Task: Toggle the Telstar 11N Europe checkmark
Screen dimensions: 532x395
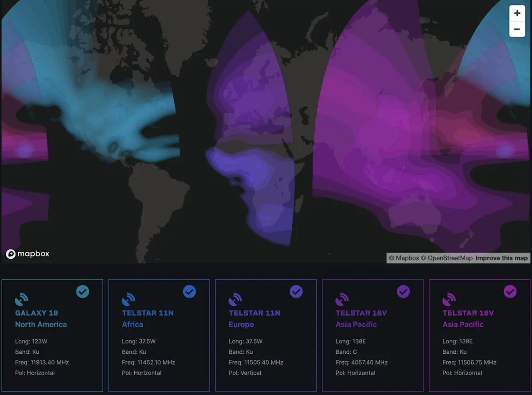Action: pyautogui.click(x=296, y=292)
